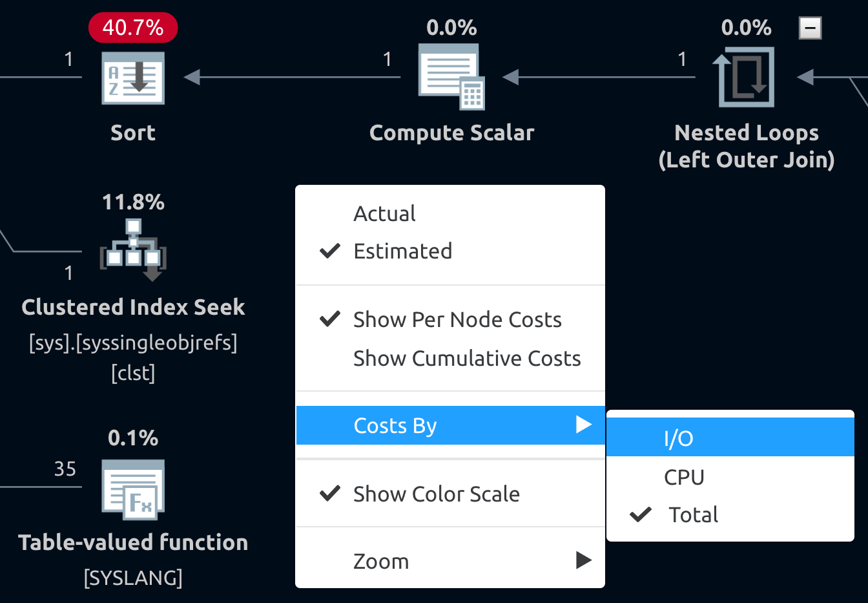Select Show Per Node Costs

457,319
